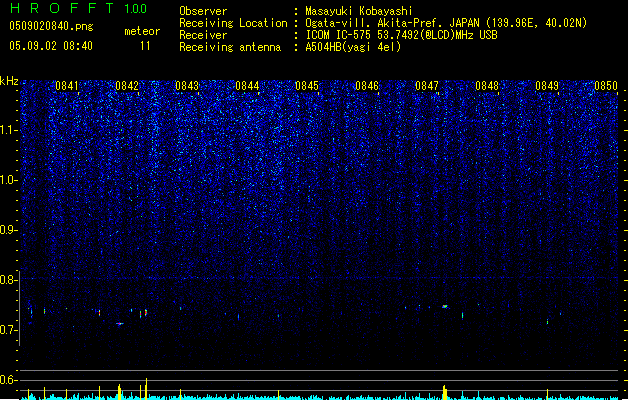This screenshot has height=400, width=629.
Task: Click the 0843 time marker
Action: tap(187, 86)
